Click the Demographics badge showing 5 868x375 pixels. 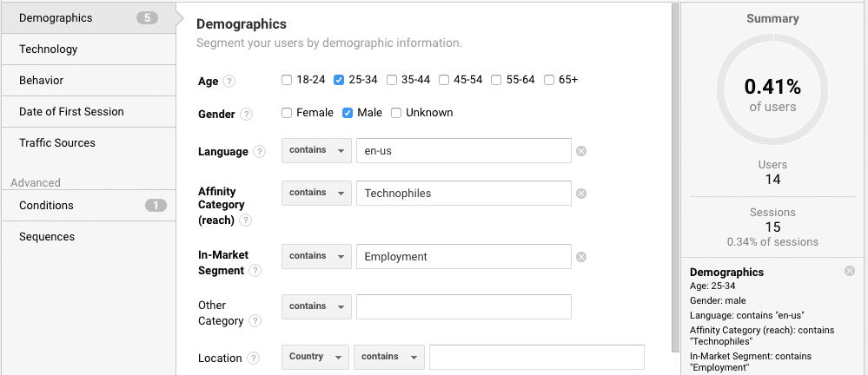pyautogui.click(x=147, y=17)
